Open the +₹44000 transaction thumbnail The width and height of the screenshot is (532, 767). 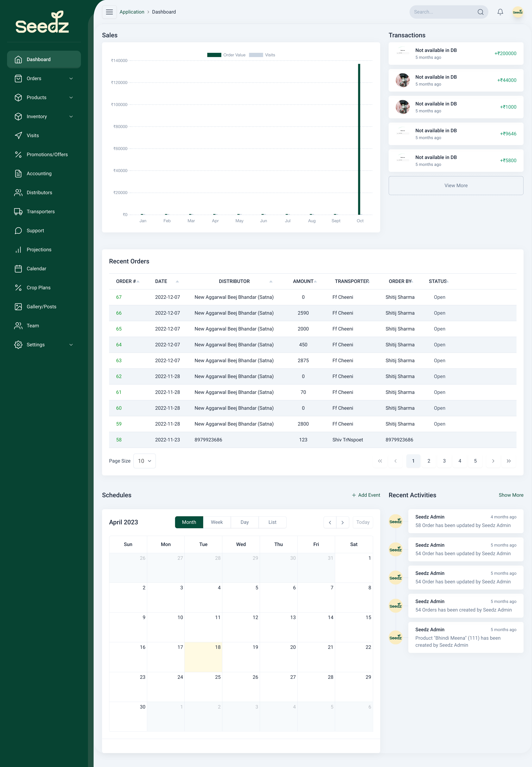(x=402, y=80)
